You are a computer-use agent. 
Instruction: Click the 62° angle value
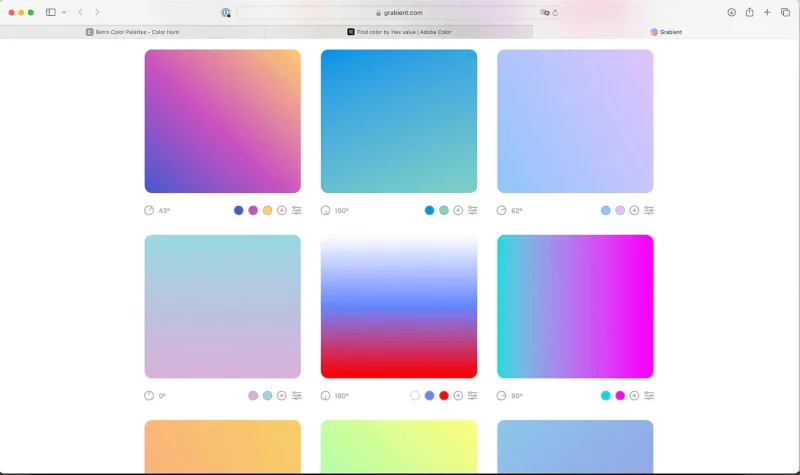click(x=517, y=210)
